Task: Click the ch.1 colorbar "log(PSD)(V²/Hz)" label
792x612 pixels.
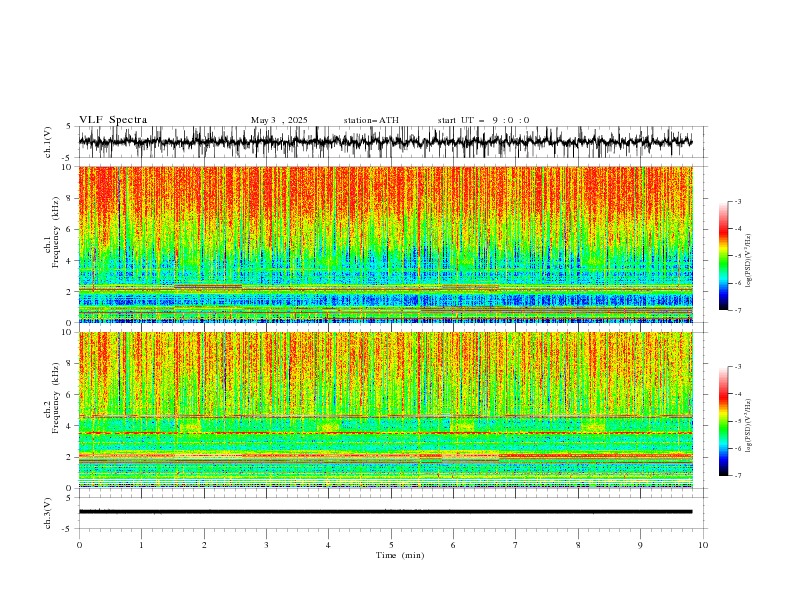Action: [749, 261]
